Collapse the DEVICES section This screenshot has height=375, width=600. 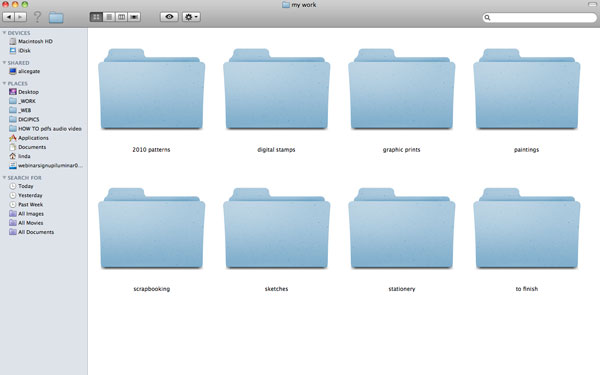[4, 33]
